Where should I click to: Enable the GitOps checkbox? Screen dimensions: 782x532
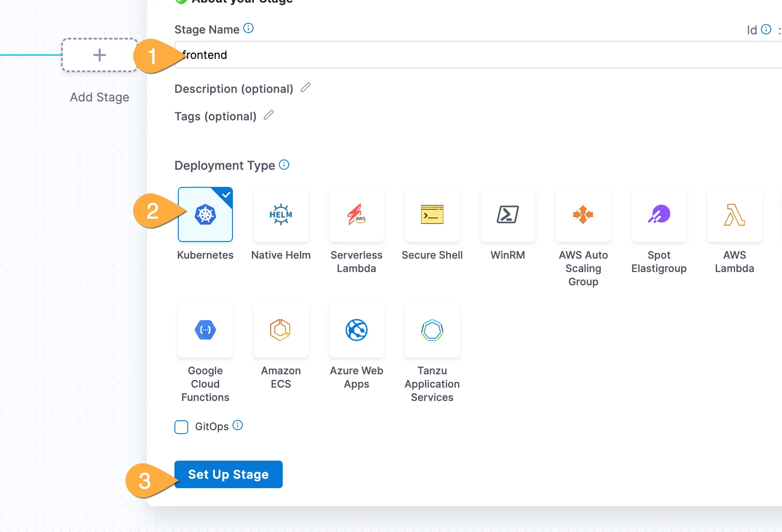[x=181, y=427]
